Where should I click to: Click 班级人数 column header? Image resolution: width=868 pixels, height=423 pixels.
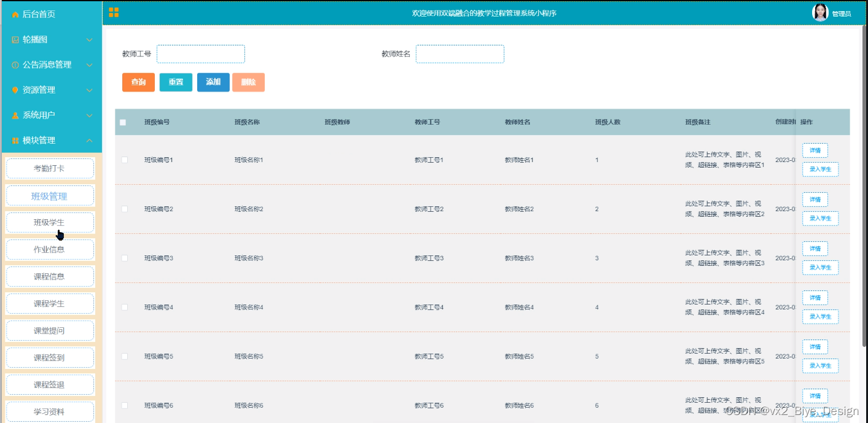coord(608,122)
